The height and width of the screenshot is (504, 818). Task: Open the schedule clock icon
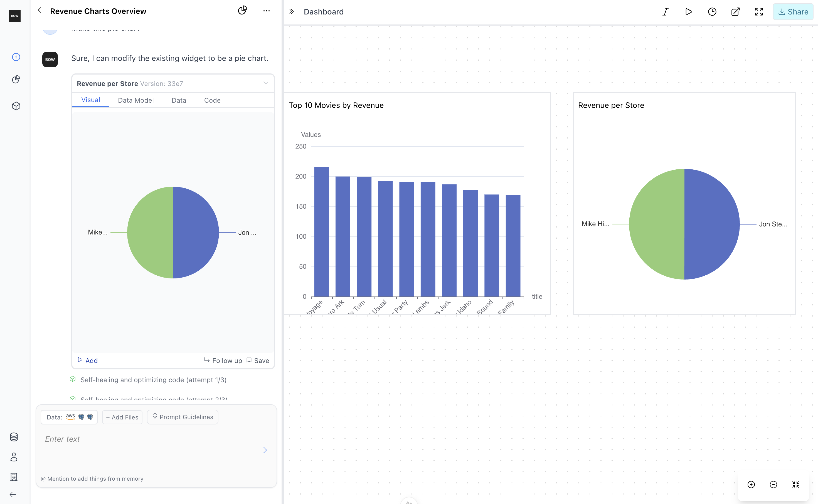click(x=712, y=12)
